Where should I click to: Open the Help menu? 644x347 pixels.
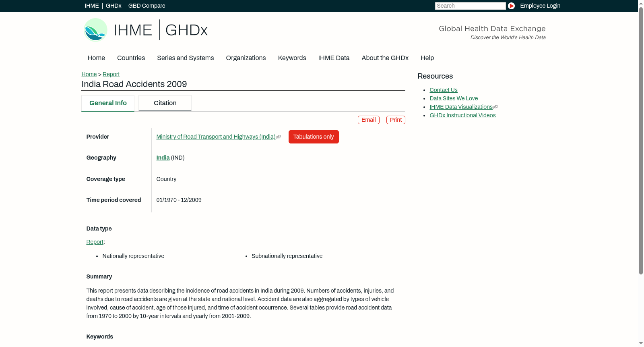427,58
